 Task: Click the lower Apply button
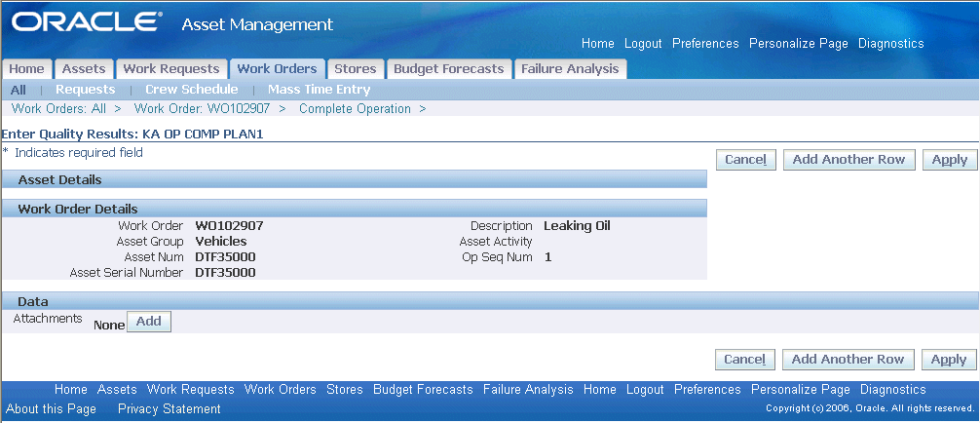(949, 360)
